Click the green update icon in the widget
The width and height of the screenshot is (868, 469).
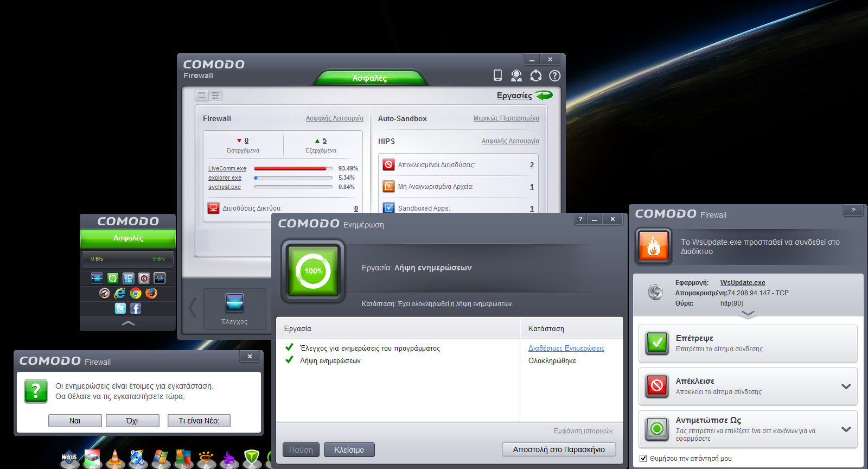click(x=113, y=278)
